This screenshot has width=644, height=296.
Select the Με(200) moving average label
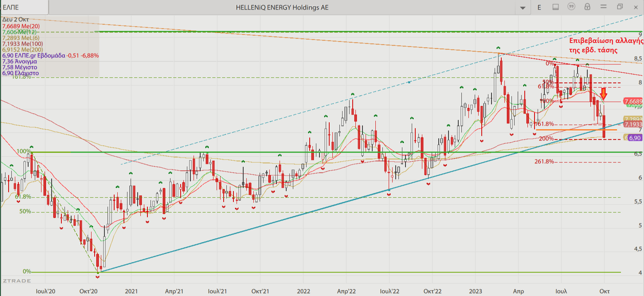23,50
